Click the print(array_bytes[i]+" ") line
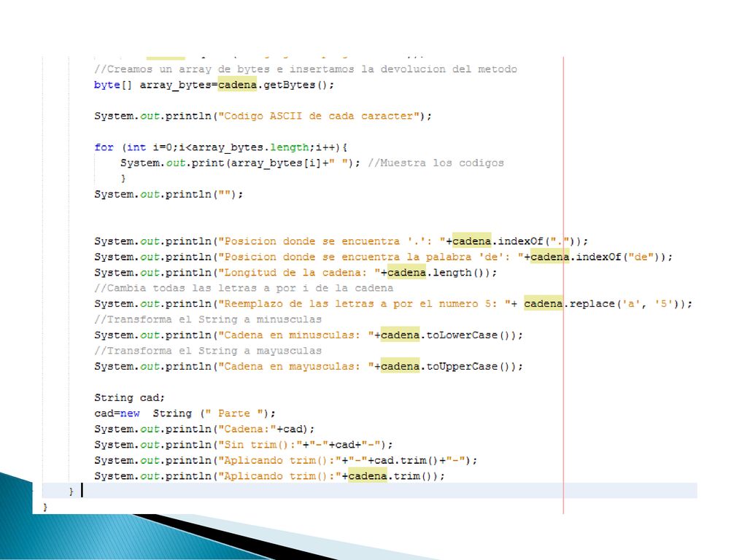Viewport: 747px width, 560px height. (x=240, y=163)
